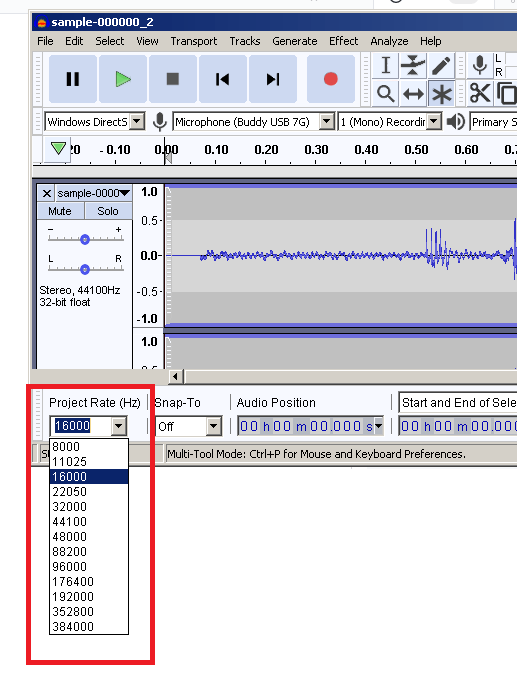Click the green timeline quick-play triangle
The image size is (517, 673).
pyautogui.click(x=58, y=149)
